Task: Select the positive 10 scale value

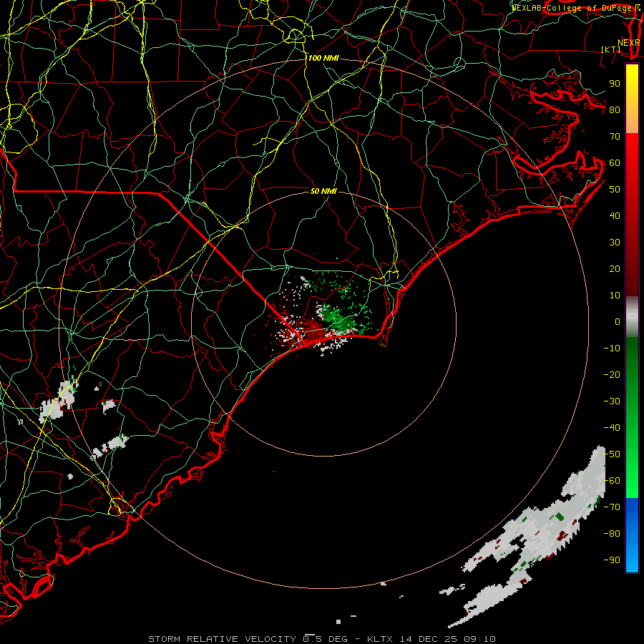Action: 615,296
